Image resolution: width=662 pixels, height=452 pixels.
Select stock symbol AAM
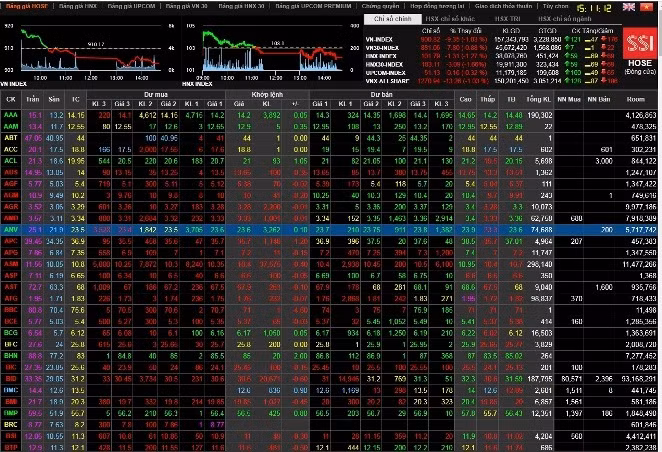pyautogui.click(x=11, y=127)
